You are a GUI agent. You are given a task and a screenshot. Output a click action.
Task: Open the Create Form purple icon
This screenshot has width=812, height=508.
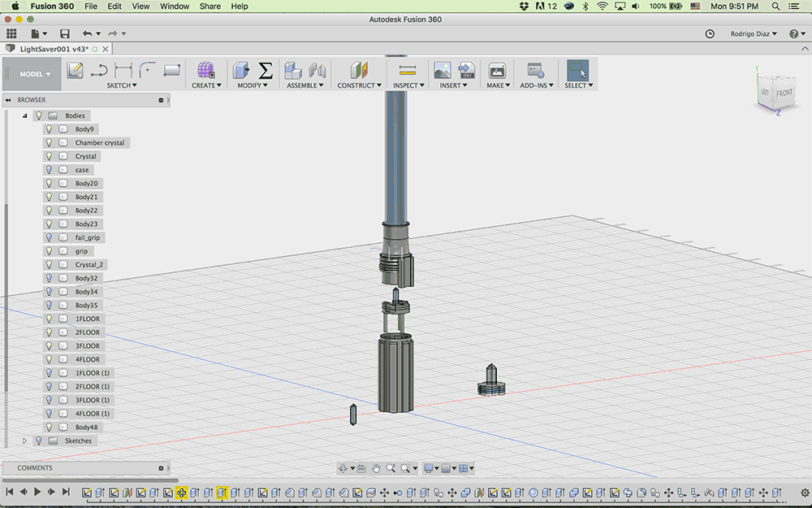[205, 70]
